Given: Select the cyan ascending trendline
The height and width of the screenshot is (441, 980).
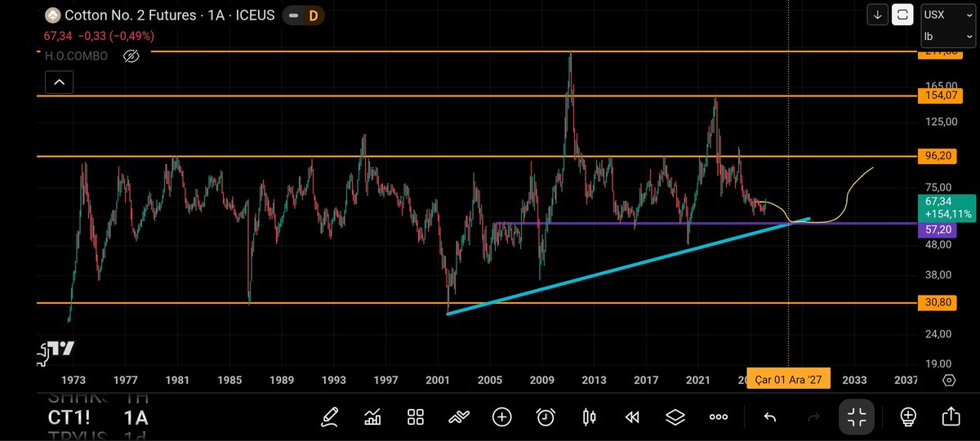Looking at the screenshot, I should click(629, 266).
